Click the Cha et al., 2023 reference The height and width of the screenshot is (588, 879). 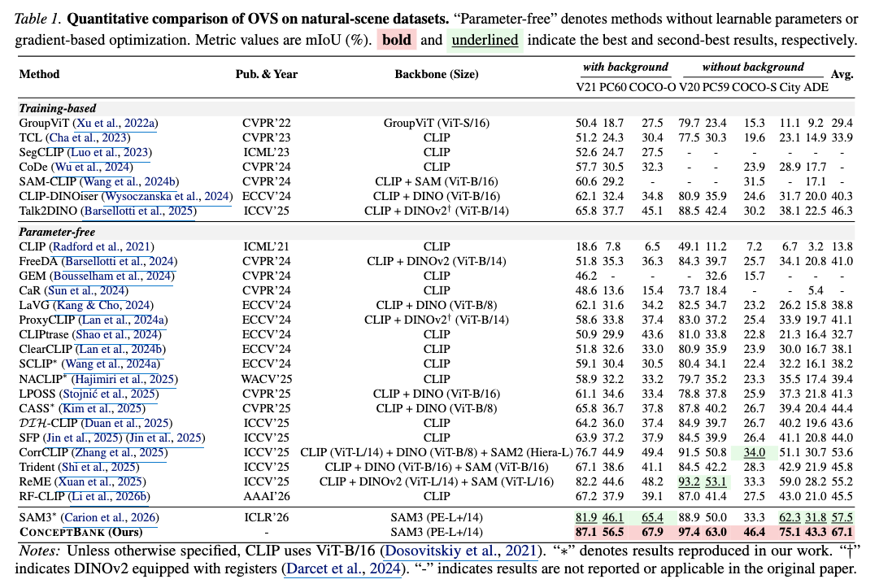pos(87,137)
